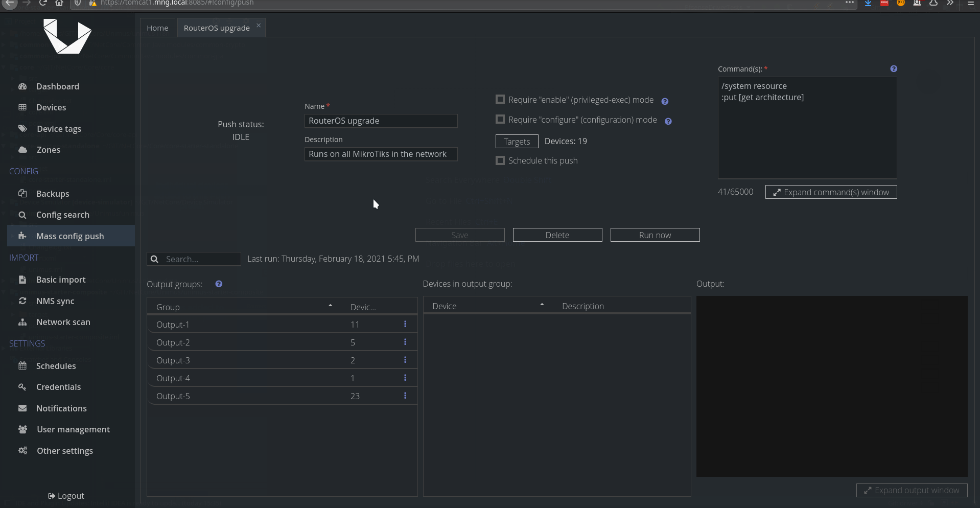980x508 pixels.
Task: Click Expand output window button
Action: pyautogui.click(x=912, y=490)
